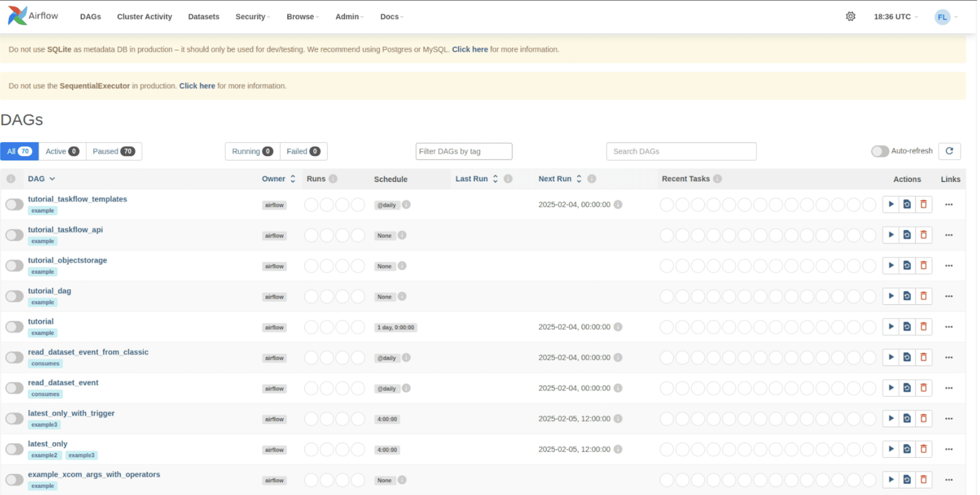Click example2 tag under latest_only

pyautogui.click(x=44, y=455)
